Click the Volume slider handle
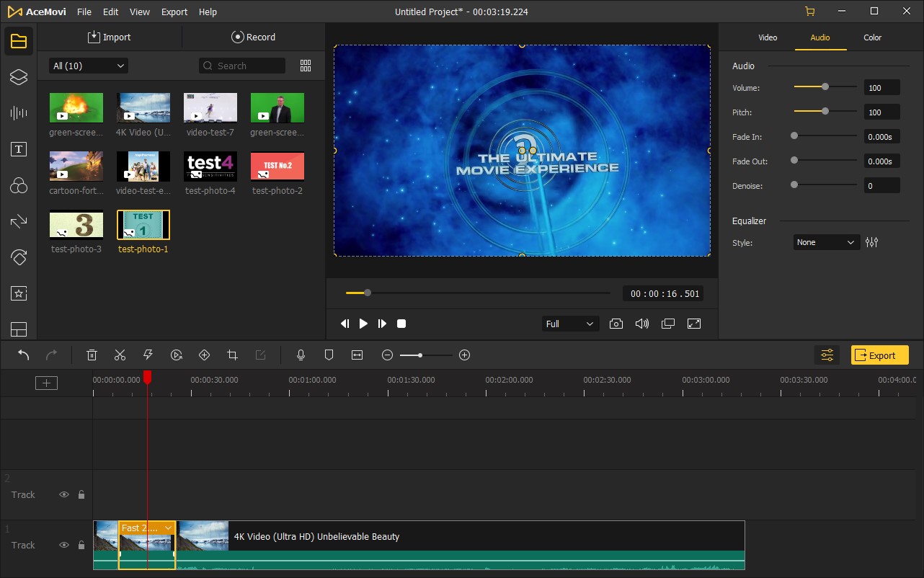924x578 pixels. pyautogui.click(x=825, y=87)
